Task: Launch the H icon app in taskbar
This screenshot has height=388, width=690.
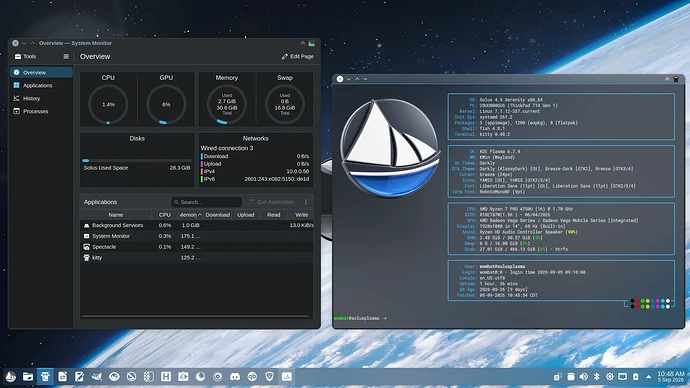Action: [166, 377]
